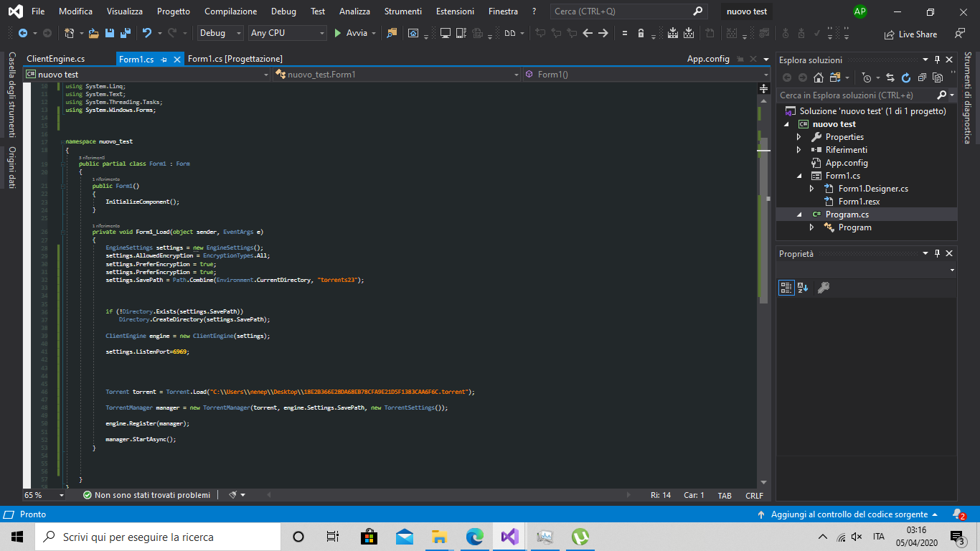Screen dimensions: 980x551
Task: Expand the Properties node in Esplora soluzioni
Action: click(798, 136)
